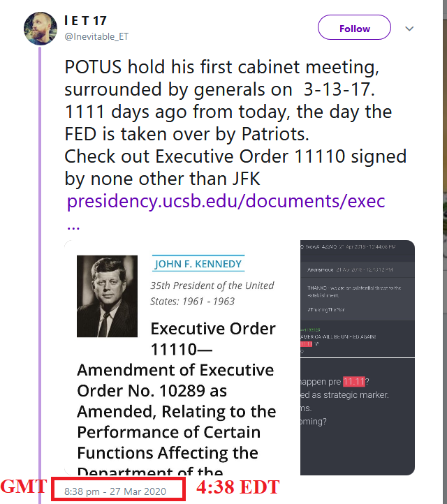Click the Follow button

pos(354,29)
